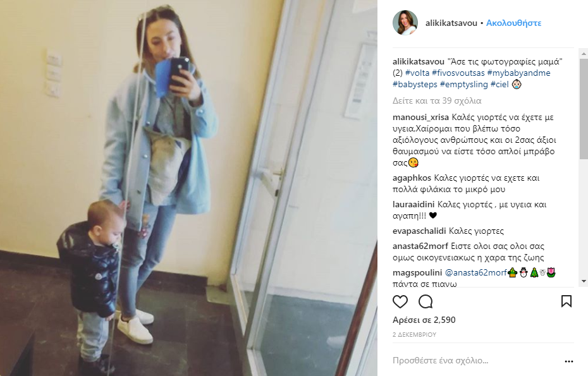Open @anasta62morf mention link
588x376 pixels.
tap(476, 272)
